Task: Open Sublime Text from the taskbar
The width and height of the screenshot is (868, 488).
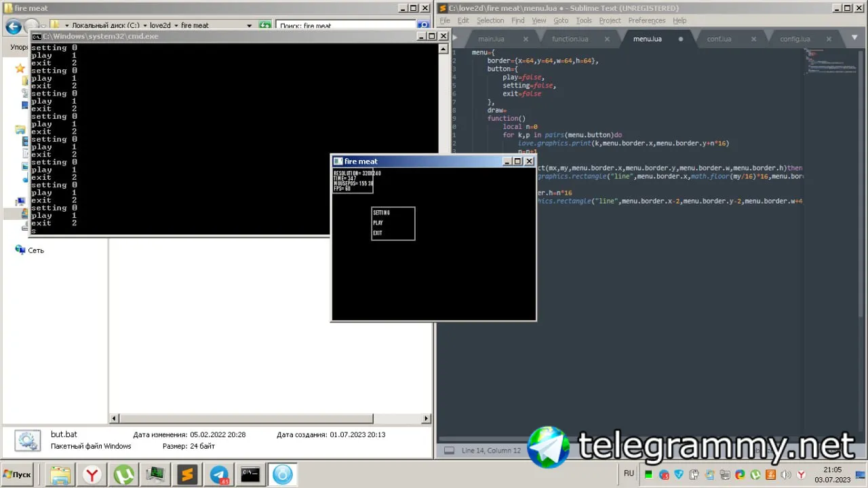Action: tap(187, 474)
